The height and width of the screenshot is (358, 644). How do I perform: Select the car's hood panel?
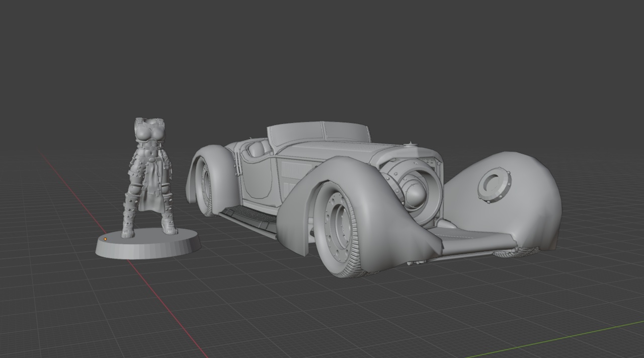(332, 150)
